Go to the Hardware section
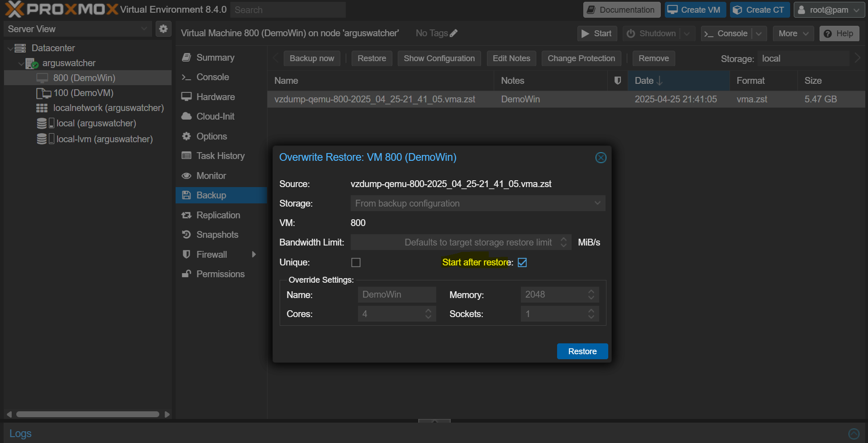868x443 pixels. (221, 97)
